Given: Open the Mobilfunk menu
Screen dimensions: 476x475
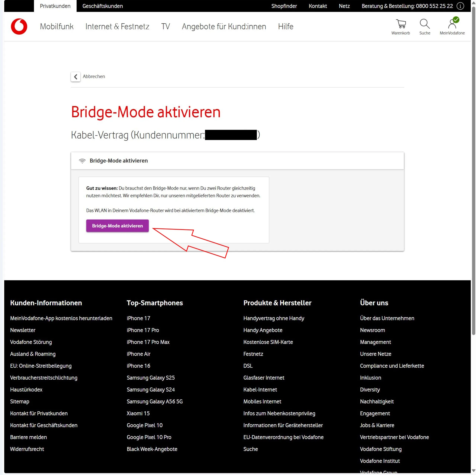Looking at the screenshot, I should tap(57, 26).
